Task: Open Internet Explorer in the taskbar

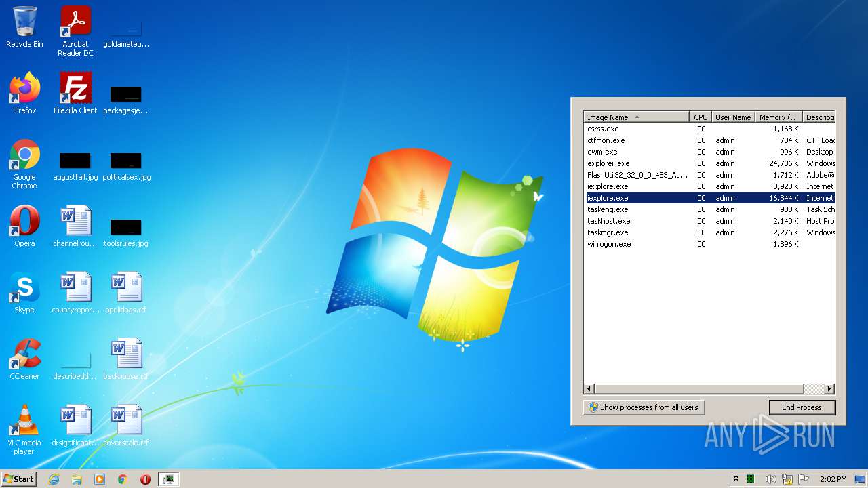Action: pos(54,479)
